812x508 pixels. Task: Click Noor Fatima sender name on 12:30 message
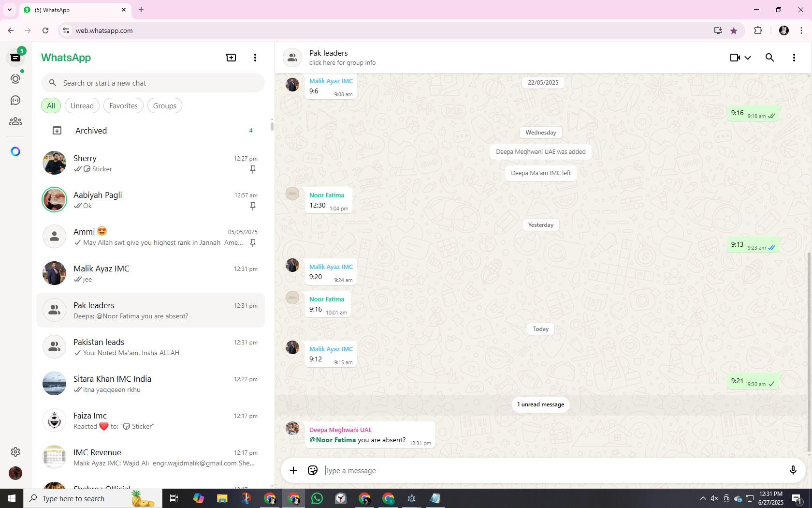pos(327,195)
